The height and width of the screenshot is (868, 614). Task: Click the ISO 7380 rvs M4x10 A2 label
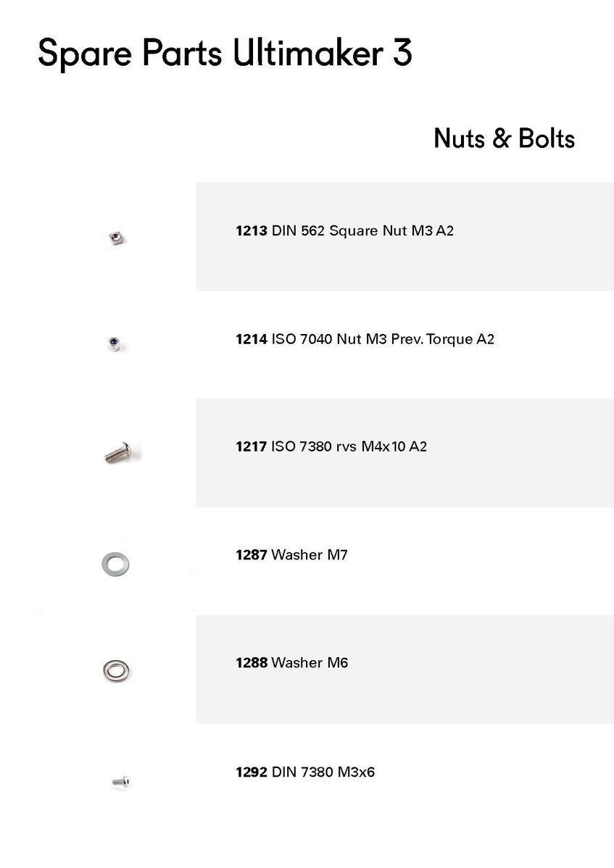349,446
